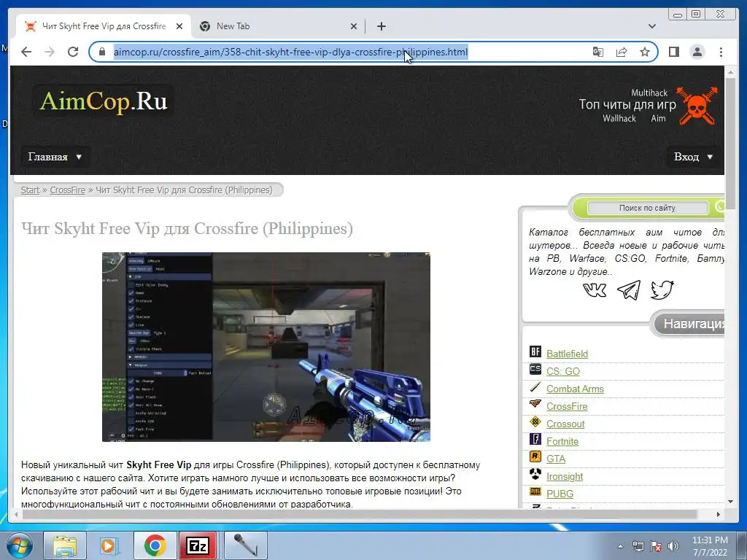747x560 pixels.
Task: Open the Windows Start menu
Action: [x=19, y=545]
